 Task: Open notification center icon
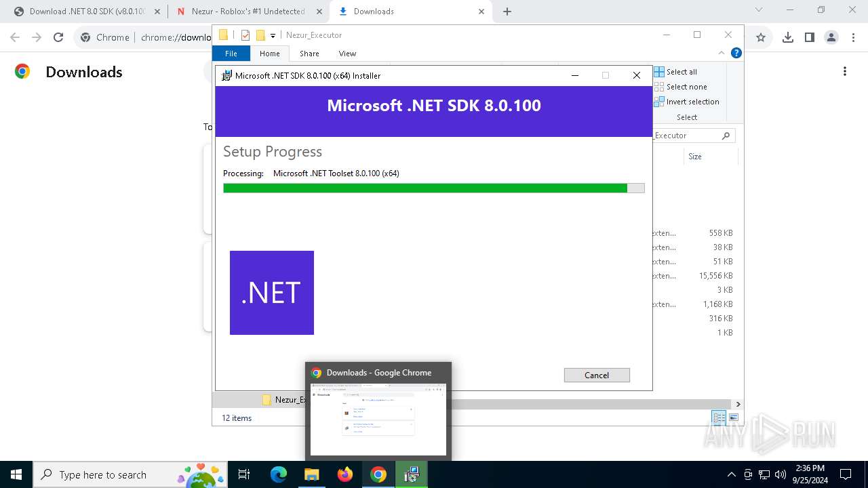(x=846, y=474)
